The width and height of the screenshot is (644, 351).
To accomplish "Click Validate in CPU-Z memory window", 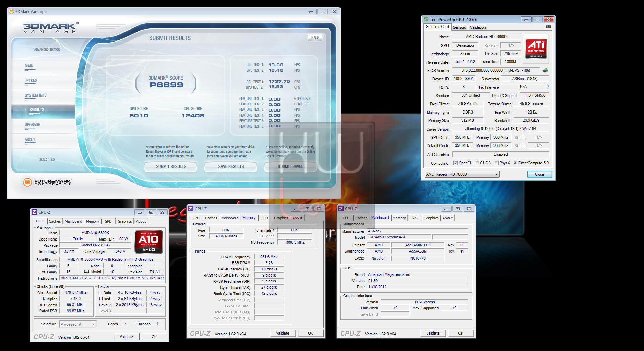I will (x=283, y=333).
